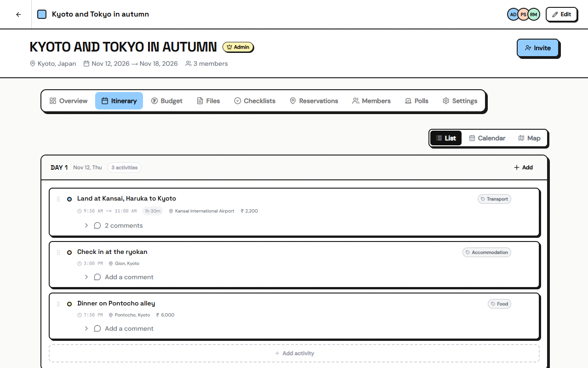The image size is (588, 368).
Task: Expand comments chevron on Land at Kansai
Action: (86, 225)
